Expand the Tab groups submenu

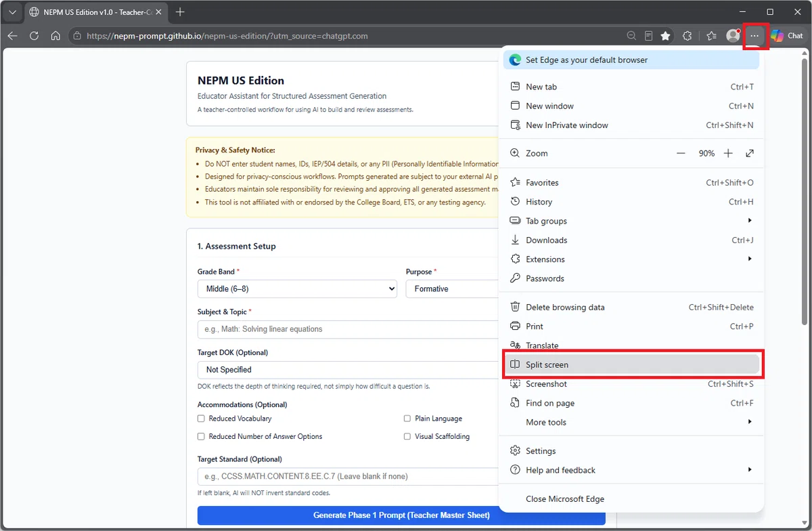pos(631,221)
